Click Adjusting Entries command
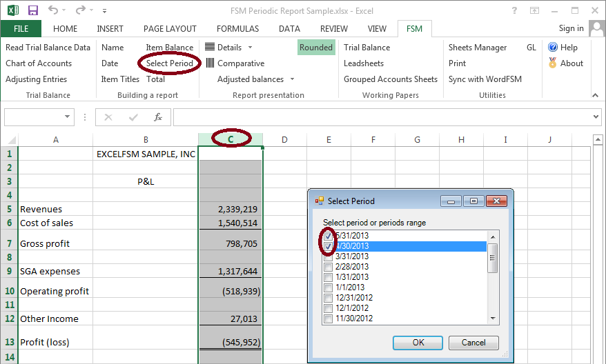This screenshot has width=606, height=364. pyautogui.click(x=37, y=79)
